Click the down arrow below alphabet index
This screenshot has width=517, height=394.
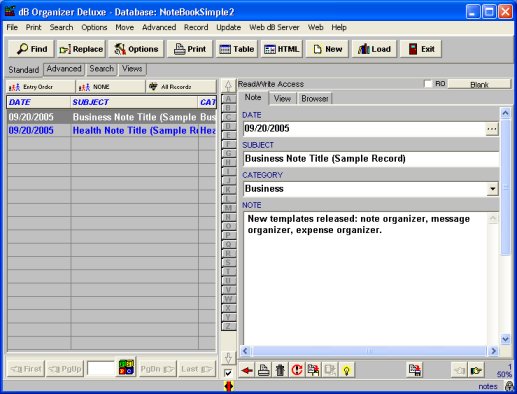click(x=228, y=358)
